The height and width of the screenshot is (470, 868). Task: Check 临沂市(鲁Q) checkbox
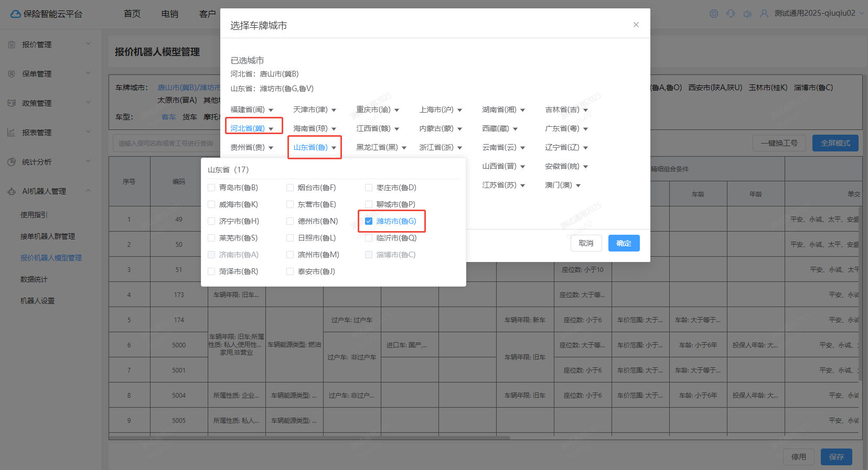tap(369, 238)
